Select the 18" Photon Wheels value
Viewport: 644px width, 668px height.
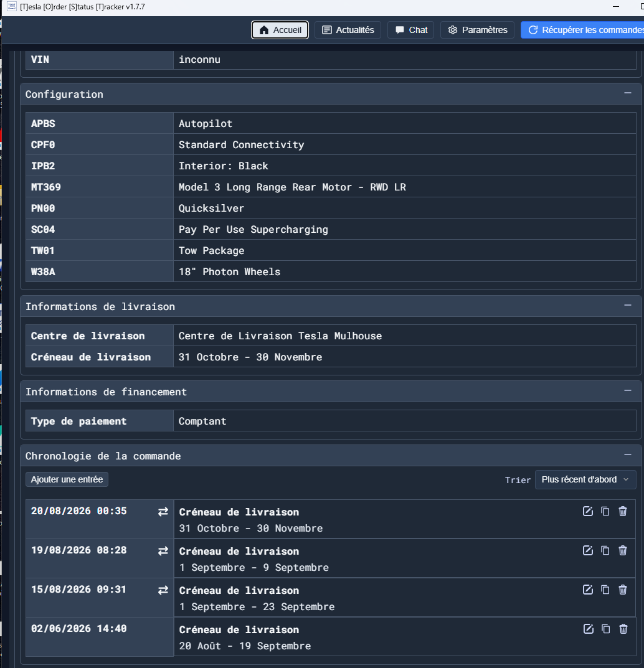tap(229, 272)
